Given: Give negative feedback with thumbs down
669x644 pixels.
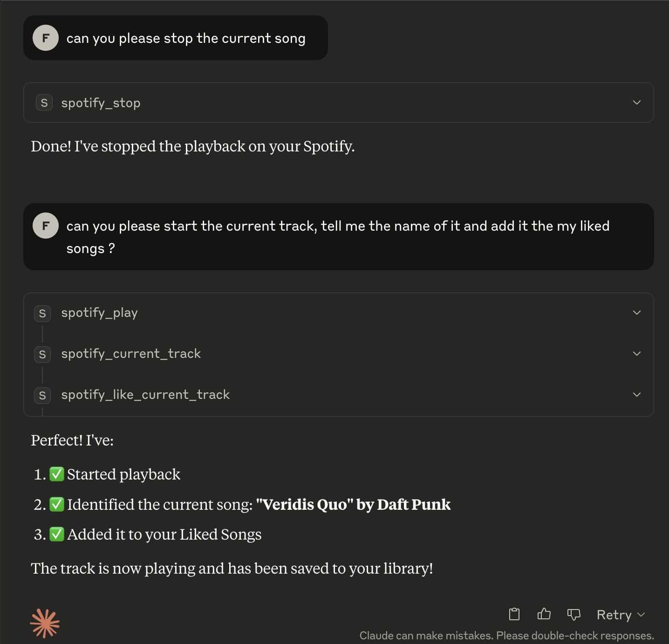Looking at the screenshot, I should pyautogui.click(x=574, y=614).
